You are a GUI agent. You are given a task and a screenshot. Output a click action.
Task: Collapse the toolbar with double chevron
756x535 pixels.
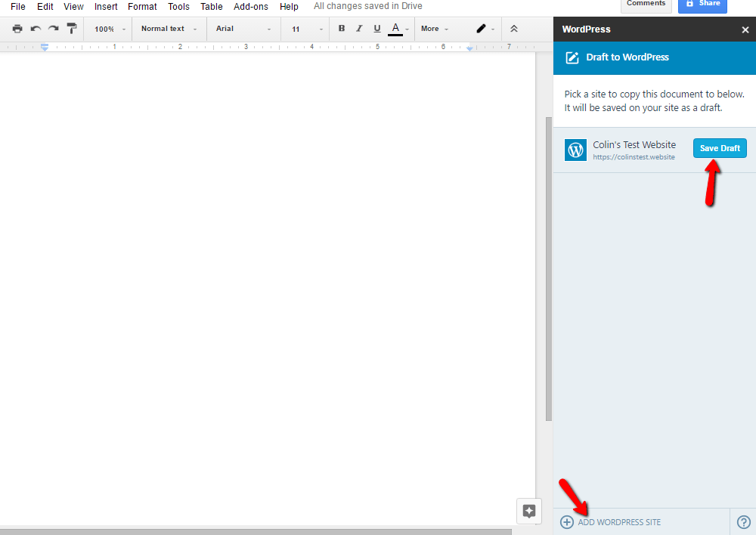click(x=514, y=29)
